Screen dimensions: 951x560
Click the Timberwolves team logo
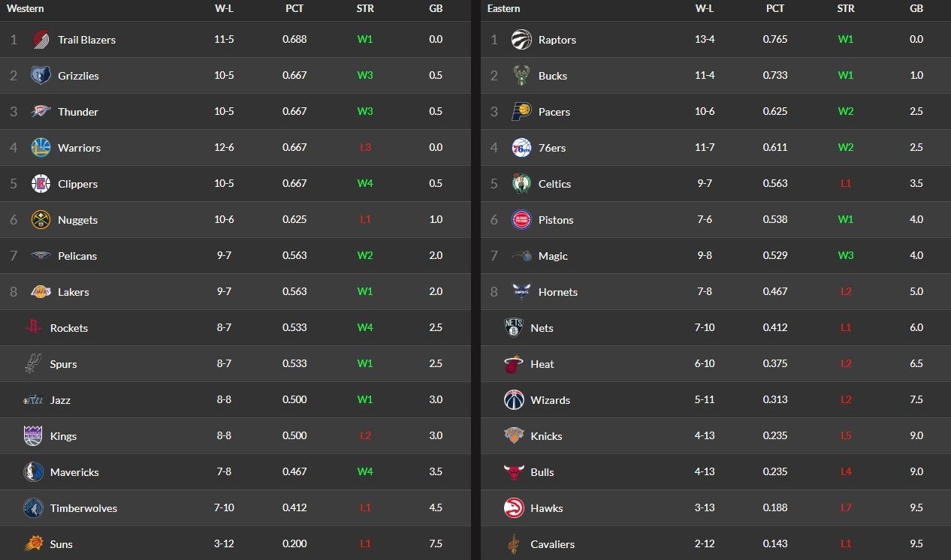33,508
